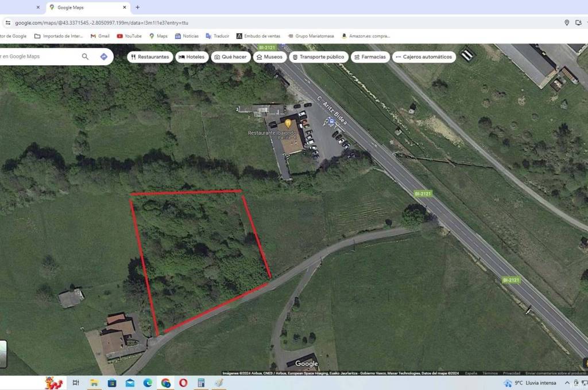Expand hidden system tray icons chevron

[x=567, y=383]
